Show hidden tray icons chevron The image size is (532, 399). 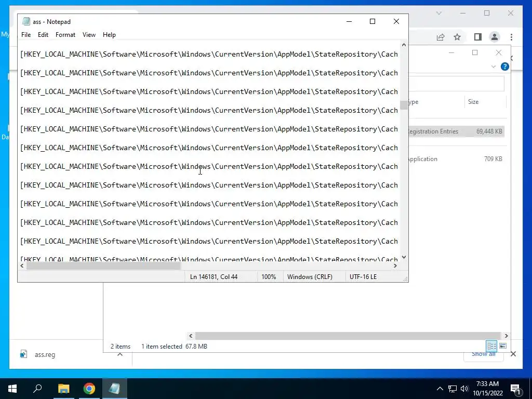pyautogui.click(x=440, y=389)
